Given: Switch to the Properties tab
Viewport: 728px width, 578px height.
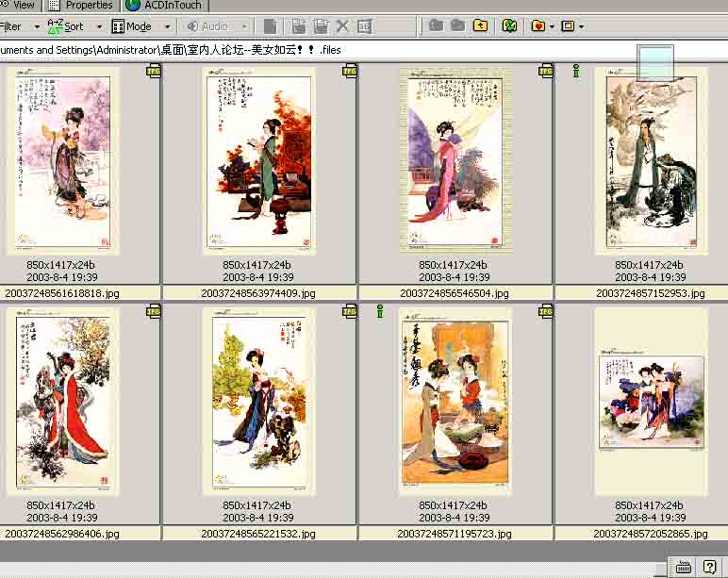Looking at the screenshot, I should point(82,5).
